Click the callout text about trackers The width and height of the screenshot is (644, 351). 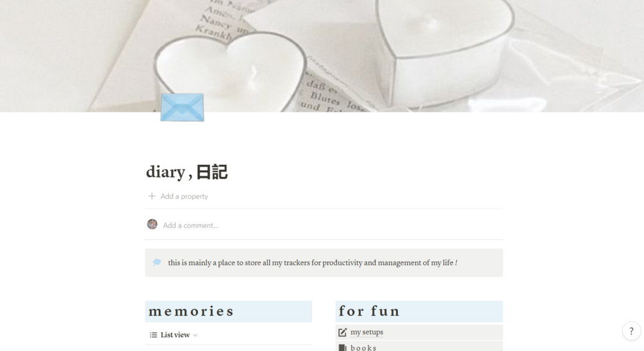pos(313,262)
